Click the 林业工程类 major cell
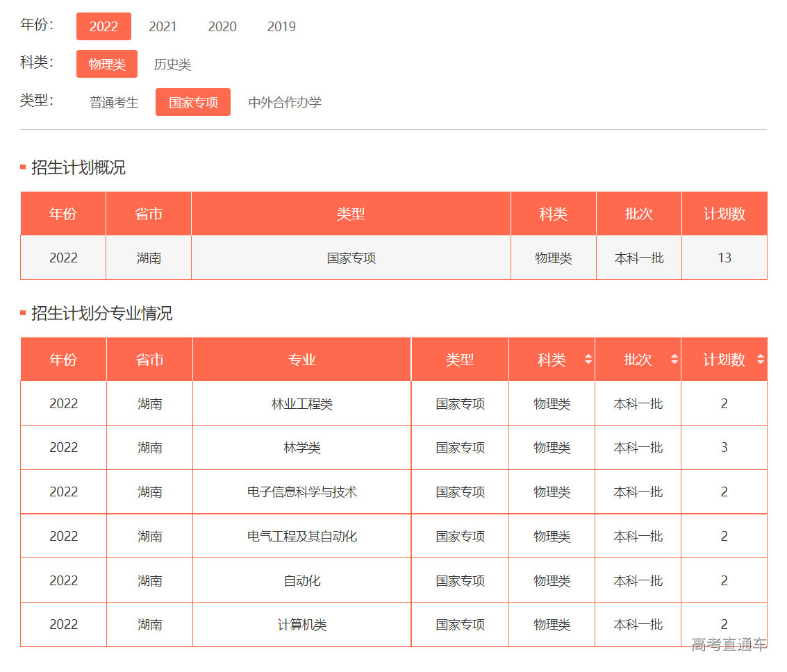Viewport: 787px width, 672px height. (301, 403)
